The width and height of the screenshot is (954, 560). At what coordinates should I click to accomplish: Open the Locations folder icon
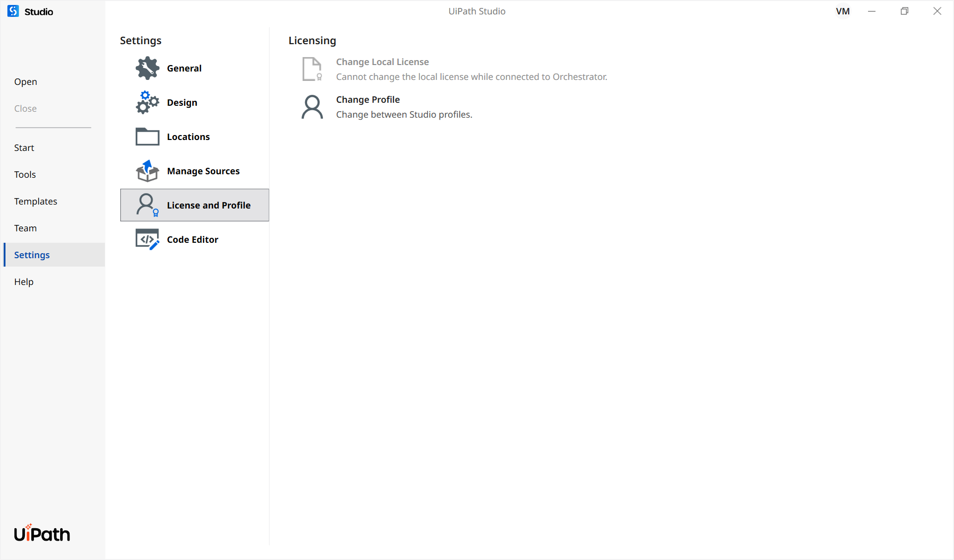click(147, 137)
